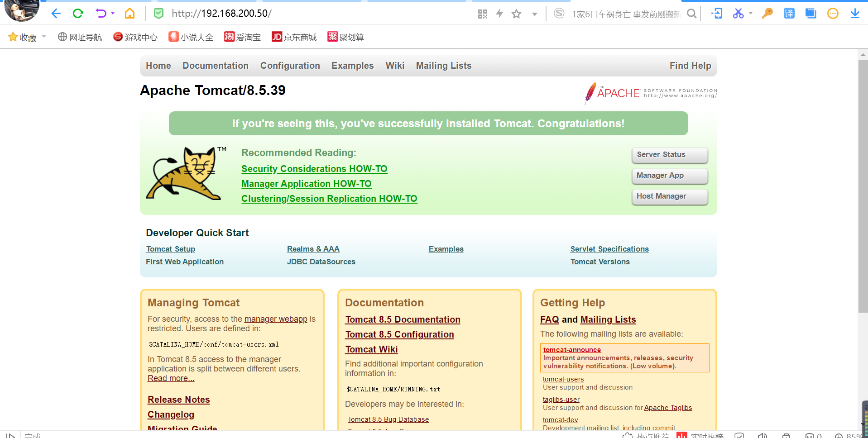Click the red 实时热榜 chart icon
868x438 pixels.
click(x=681, y=435)
